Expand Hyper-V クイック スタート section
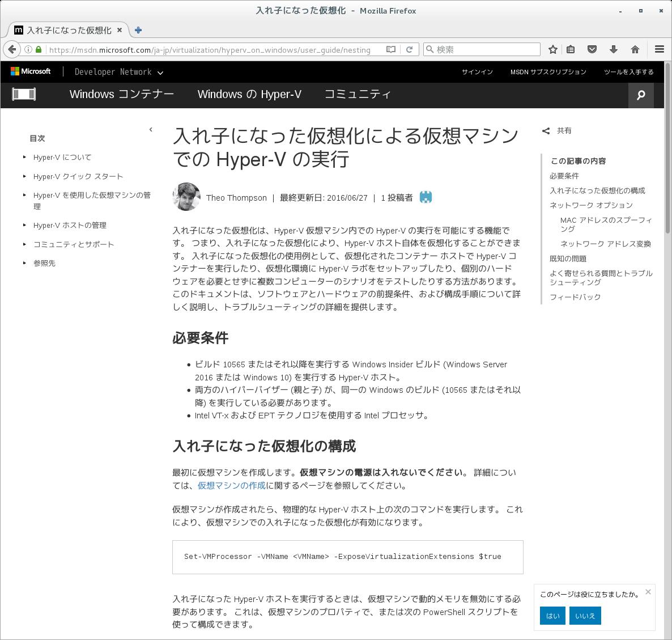The image size is (672, 640). [x=24, y=176]
